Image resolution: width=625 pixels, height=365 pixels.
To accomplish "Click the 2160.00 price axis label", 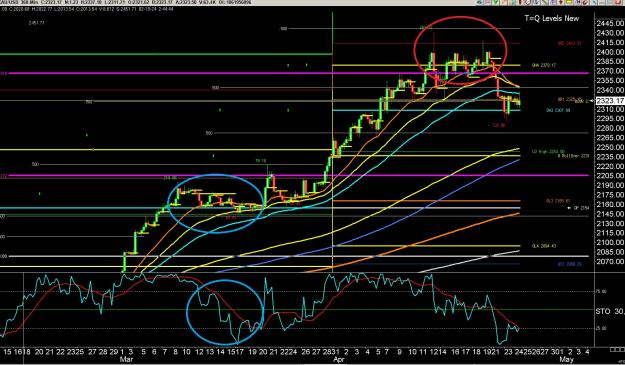I will click(x=610, y=204).
